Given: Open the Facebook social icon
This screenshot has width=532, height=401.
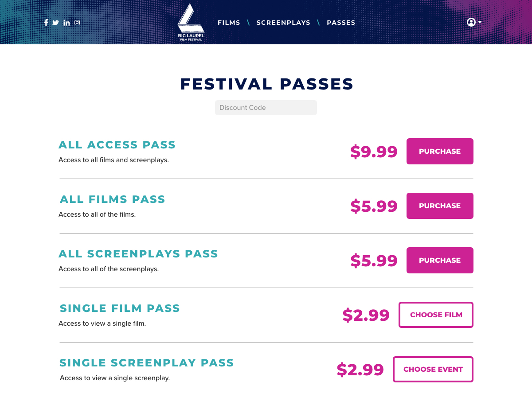Looking at the screenshot, I should (46, 23).
